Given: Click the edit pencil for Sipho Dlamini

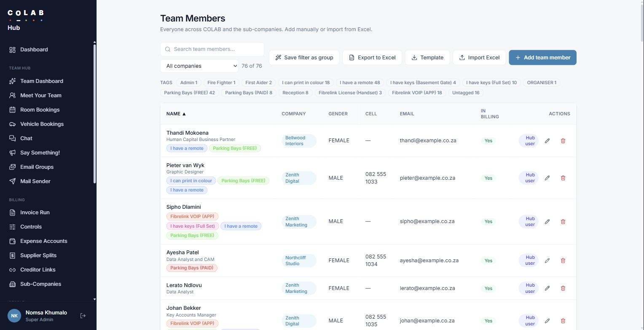Looking at the screenshot, I should click(x=547, y=221).
